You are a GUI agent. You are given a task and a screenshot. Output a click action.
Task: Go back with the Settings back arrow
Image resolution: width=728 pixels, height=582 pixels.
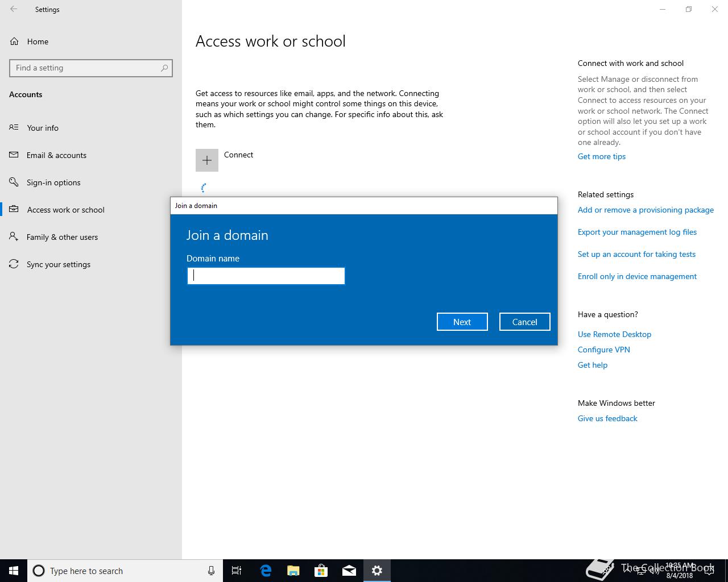click(14, 9)
